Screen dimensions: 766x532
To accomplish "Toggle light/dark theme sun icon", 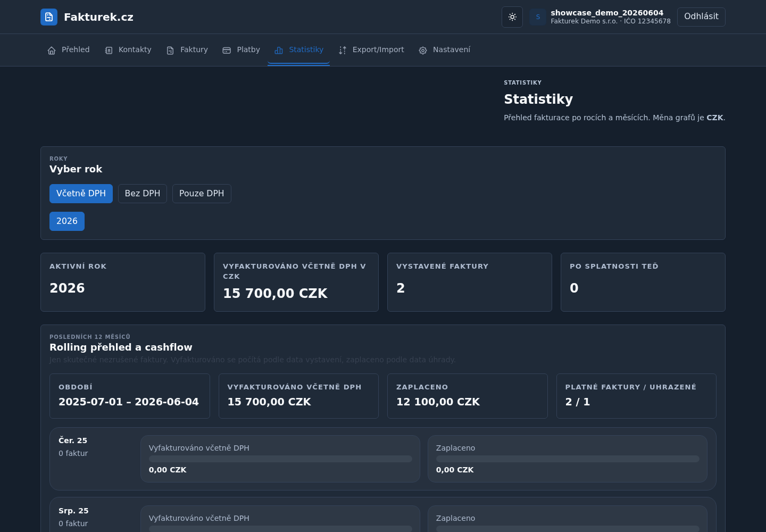I will click(x=512, y=17).
